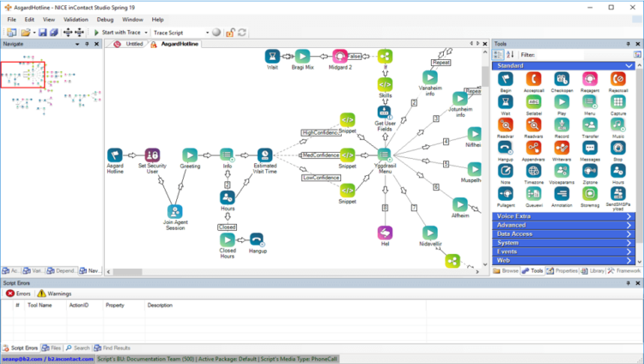Open the Find Results tab
This screenshot has width=644, height=364.
click(x=112, y=348)
